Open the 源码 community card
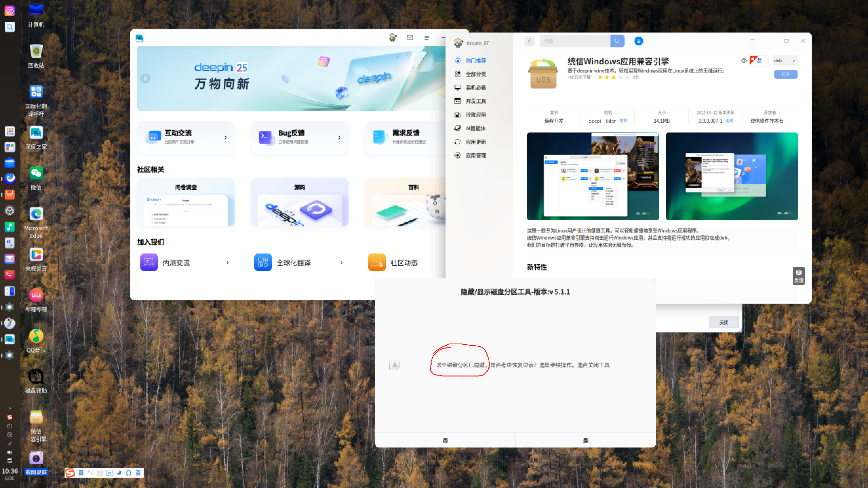 [x=300, y=202]
